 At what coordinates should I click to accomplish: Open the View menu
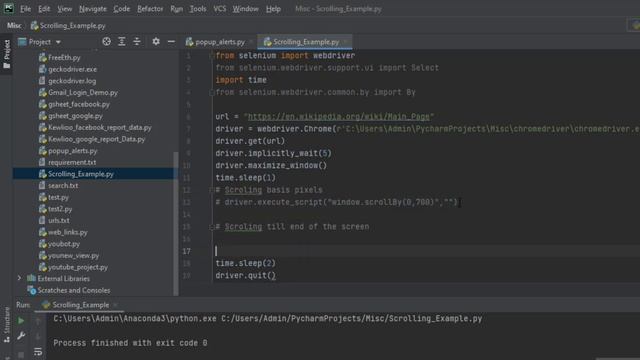click(64, 9)
